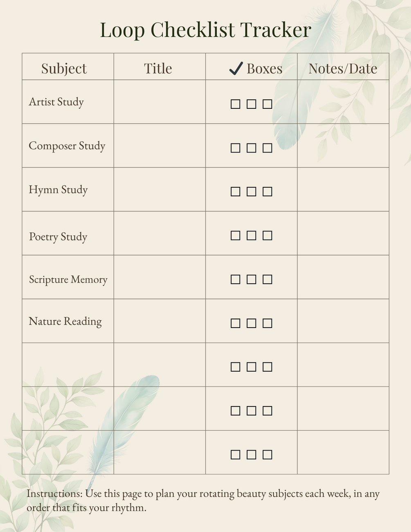Select the Notes/Date cell for Poetry Study
Viewport: 411px width, 532px height.
343,233
